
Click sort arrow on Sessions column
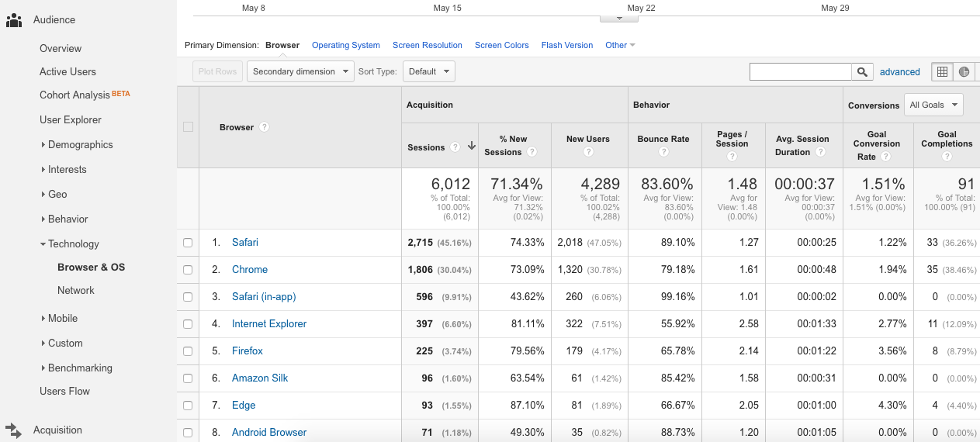(471, 147)
